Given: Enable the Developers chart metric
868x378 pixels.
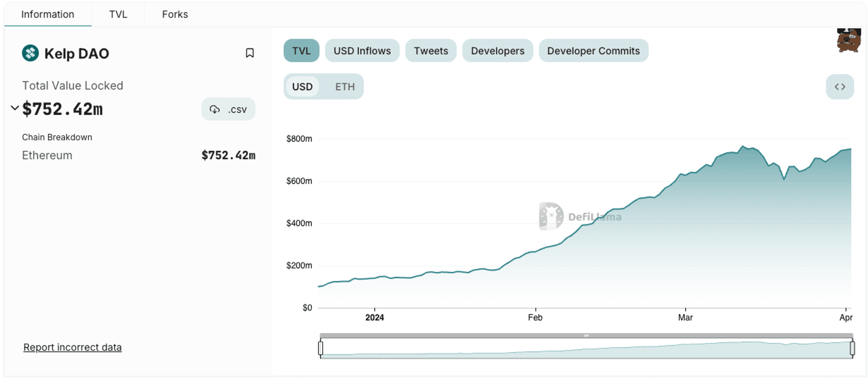Looking at the screenshot, I should (x=497, y=51).
